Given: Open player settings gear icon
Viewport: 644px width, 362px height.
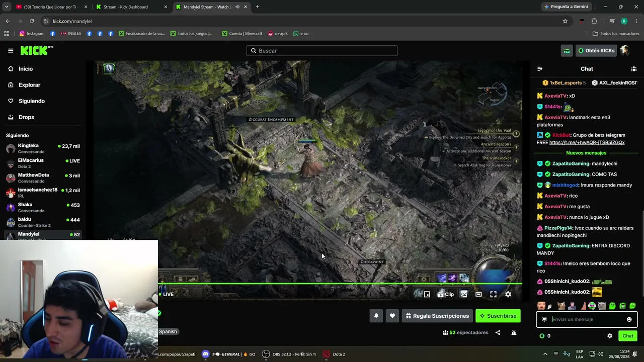Looking at the screenshot, I should pyautogui.click(x=508, y=294).
